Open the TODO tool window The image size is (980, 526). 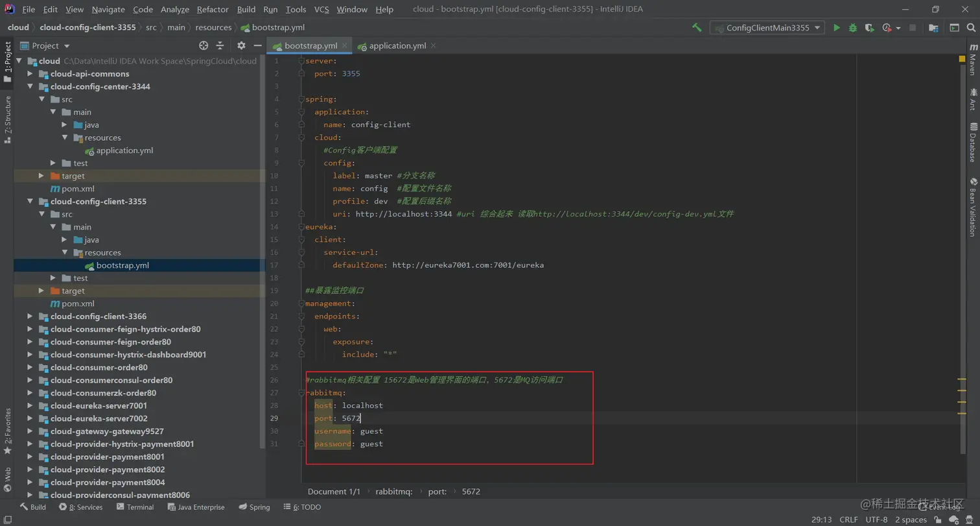tap(301, 507)
